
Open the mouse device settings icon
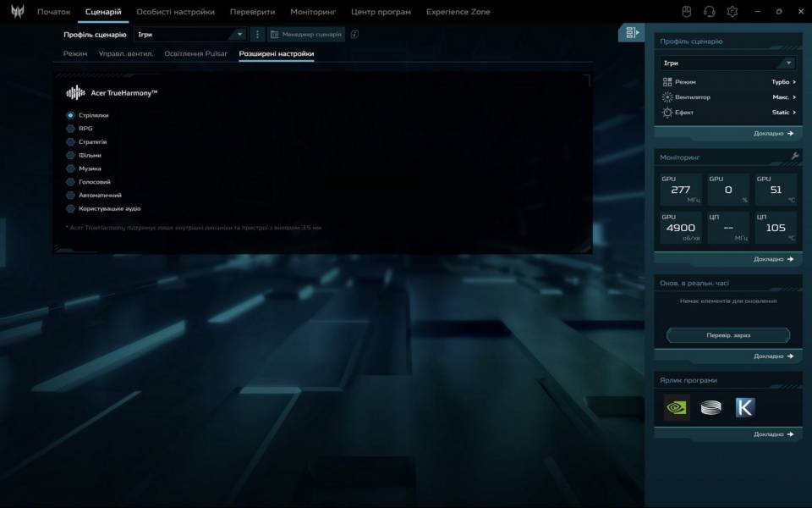687,12
